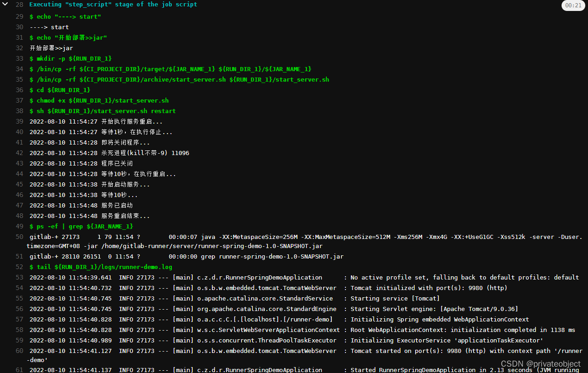This screenshot has height=373, width=588.
Task: Open log line number 61 link
Action: pos(19,370)
